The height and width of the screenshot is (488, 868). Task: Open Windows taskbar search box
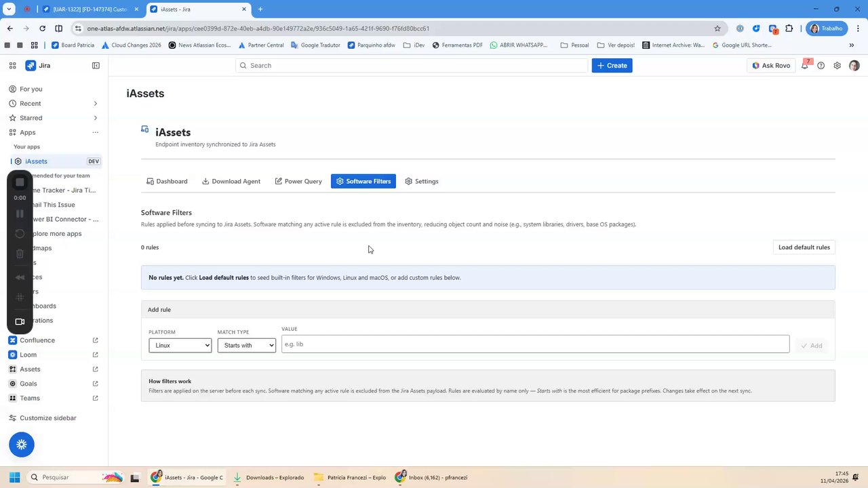point(75,477)
